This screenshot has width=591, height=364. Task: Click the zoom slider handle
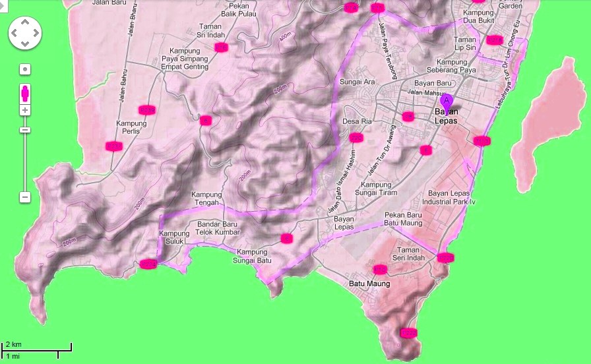pos(25,130)
